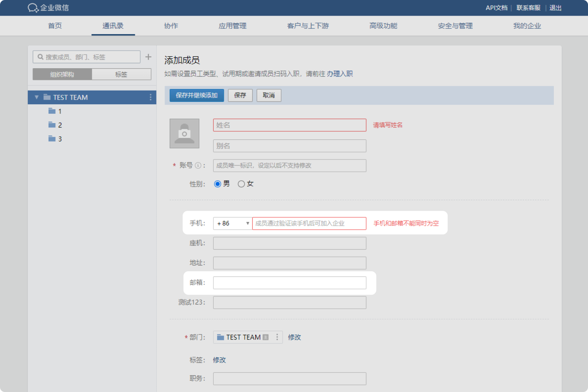
Task: Click the 办理入职 link
Action: point(340,74)
